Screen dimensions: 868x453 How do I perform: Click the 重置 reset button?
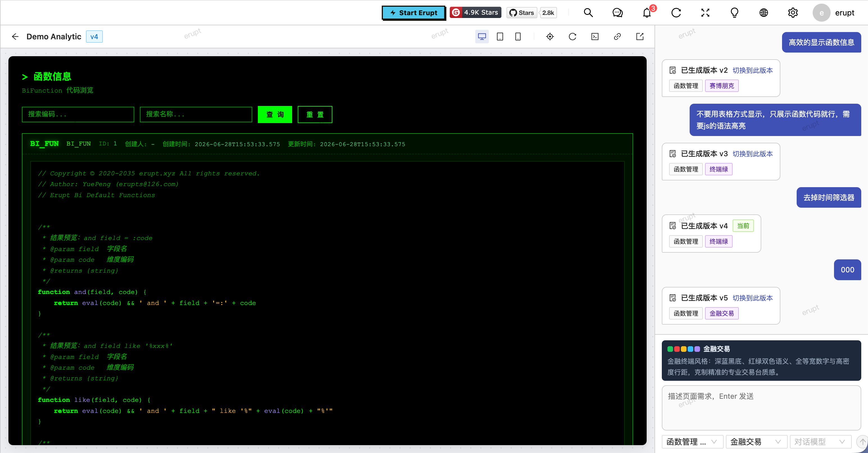315,115
